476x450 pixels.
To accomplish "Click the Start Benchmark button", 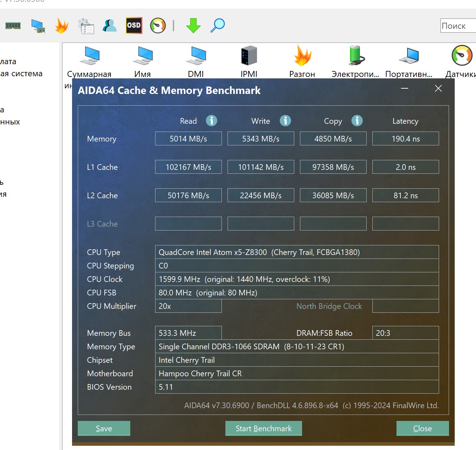I will coord(264,428).
